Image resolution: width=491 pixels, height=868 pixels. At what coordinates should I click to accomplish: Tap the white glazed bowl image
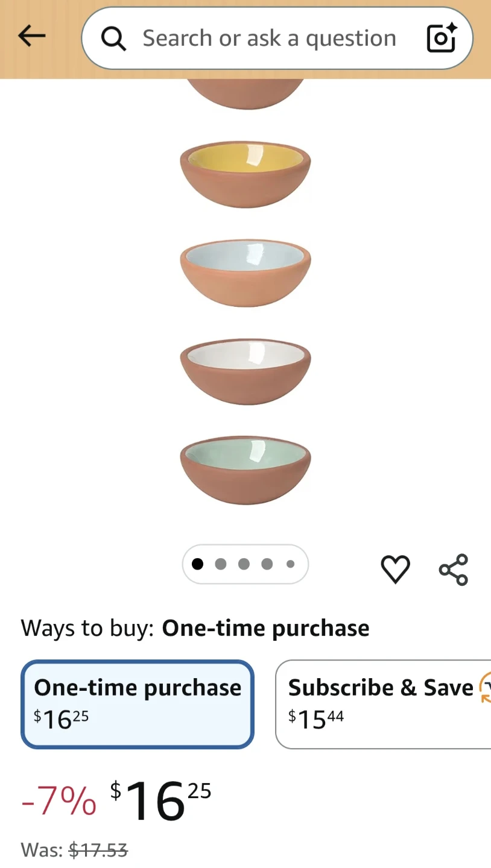(x=245, y=371)
